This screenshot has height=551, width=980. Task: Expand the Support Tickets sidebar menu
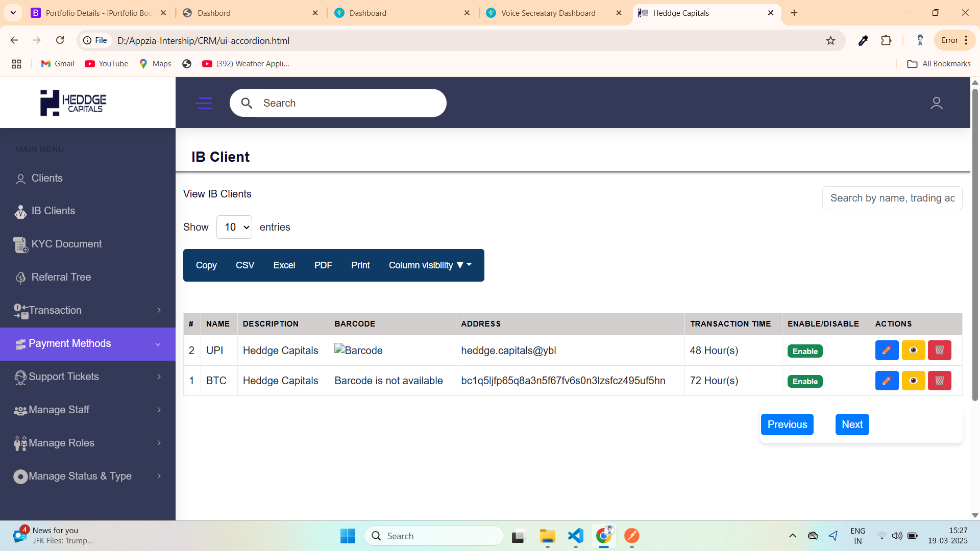tap(88, 377)
